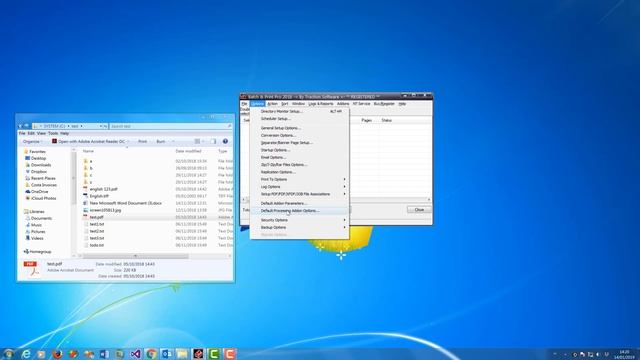Image resolution: width=640 pixels, height=360 pixels.
Task: Open Firefox from taskbar
Action: click(x=57, y=354)
